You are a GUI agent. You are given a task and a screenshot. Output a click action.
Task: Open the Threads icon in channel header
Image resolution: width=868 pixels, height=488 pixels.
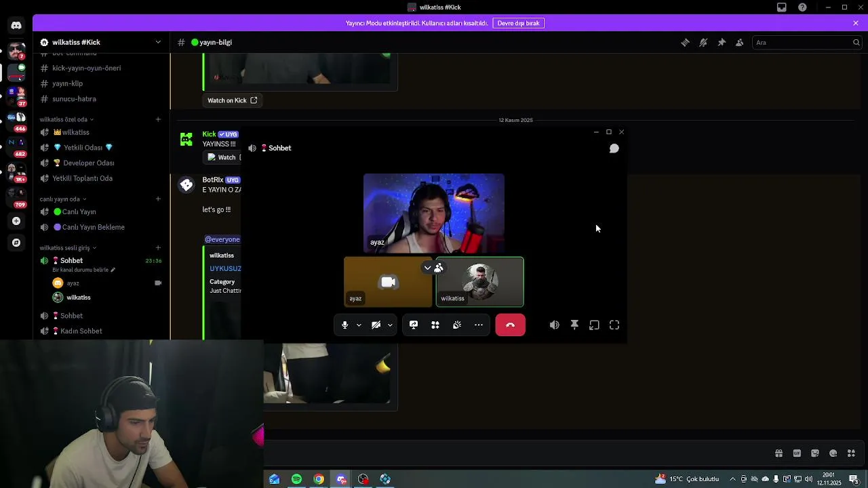coord(685,42)
